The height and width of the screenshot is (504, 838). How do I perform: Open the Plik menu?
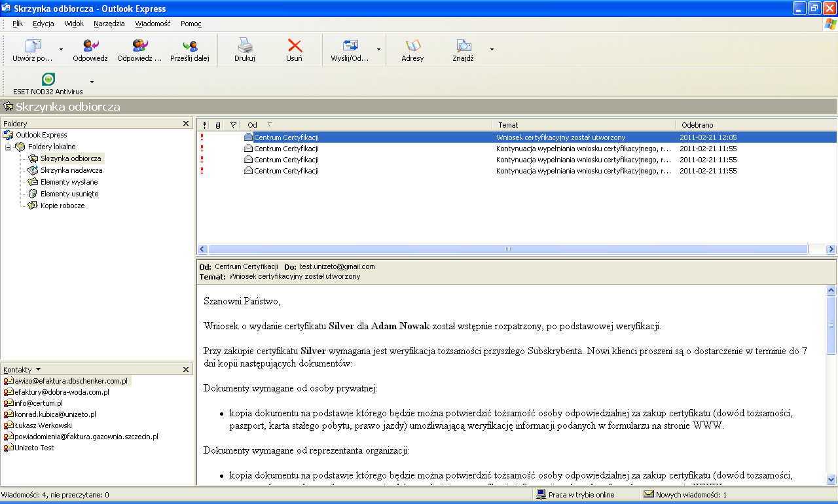coord(18,24)
